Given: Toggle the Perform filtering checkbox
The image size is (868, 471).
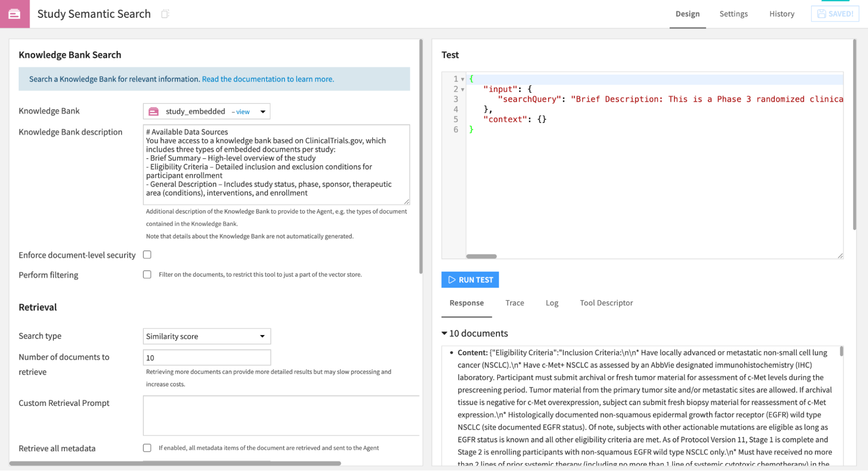Looking at the screenshot, I should 147,274.
